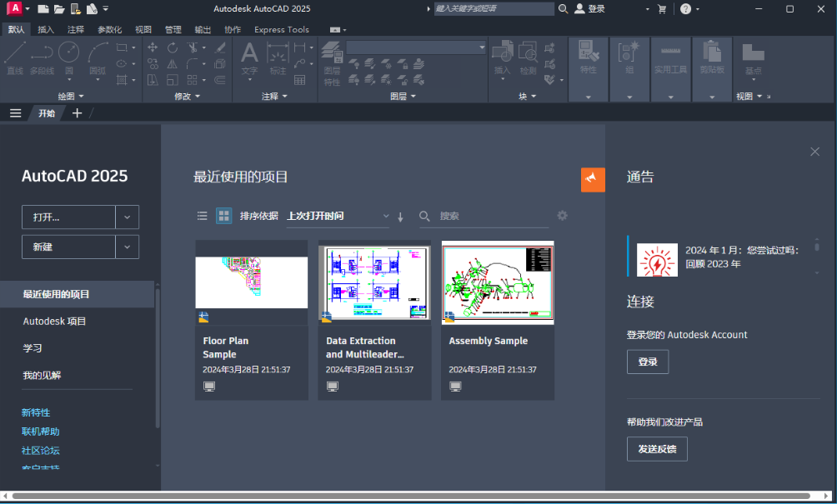
Task: Open the Floor Plan Sample drawing thumbnail
Action: tap(252, 282)
